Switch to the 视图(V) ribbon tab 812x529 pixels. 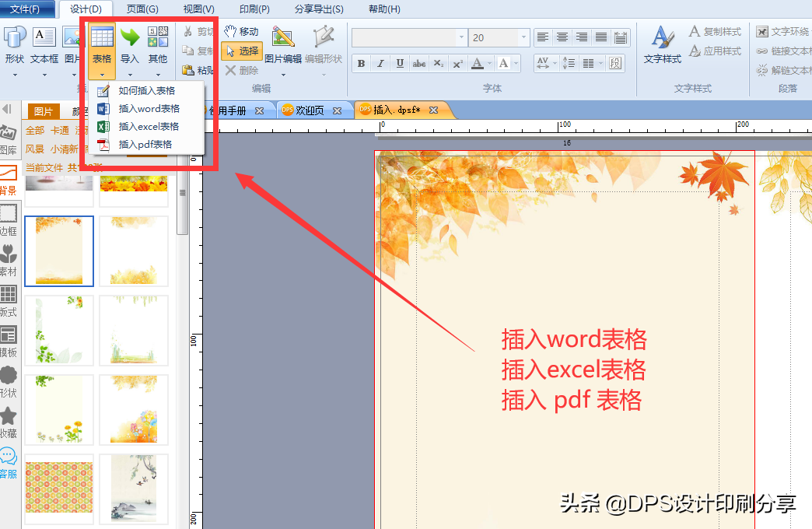click(x=199, y=9)
